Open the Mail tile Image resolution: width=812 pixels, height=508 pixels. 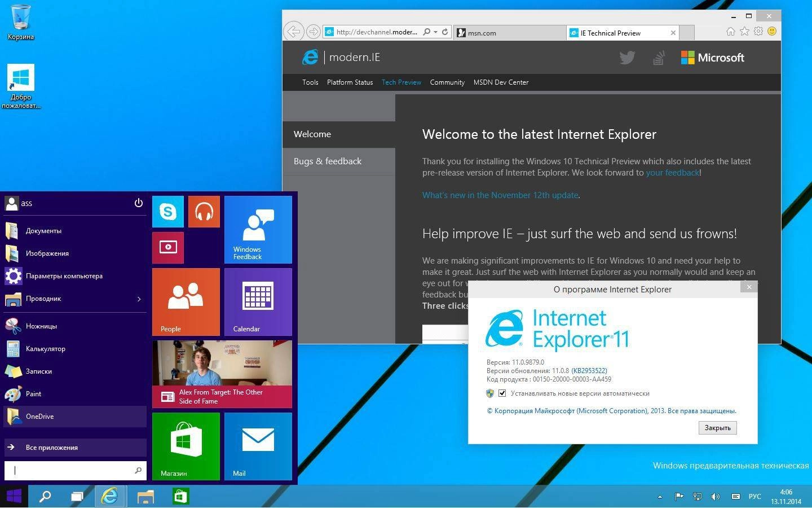pos(258,446)
